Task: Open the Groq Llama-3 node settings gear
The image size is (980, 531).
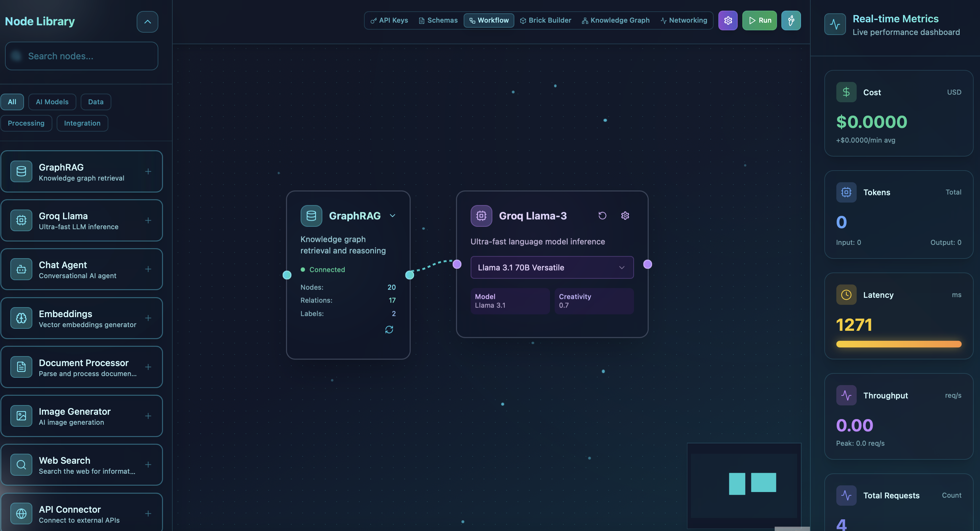Action: [625, 216]
